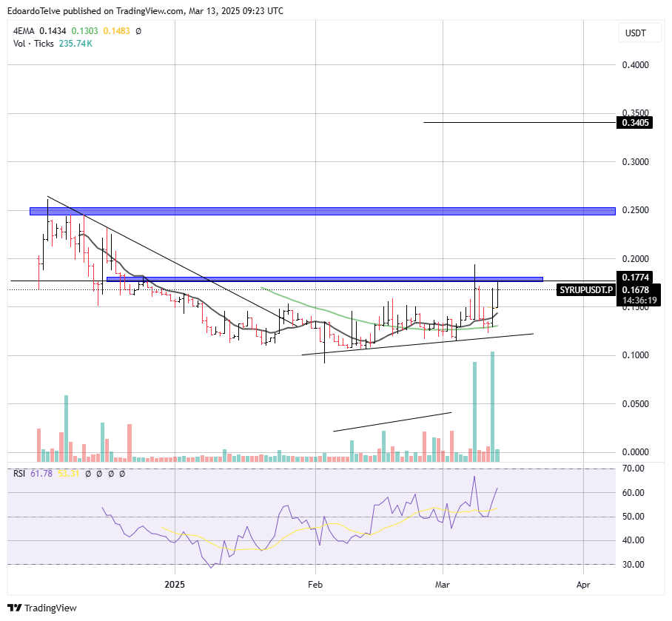Viewport: 672px width, 621px height.
Task: Click the 0.4000 price axis label
Action: pyautogui.click(x=635, y=64)
